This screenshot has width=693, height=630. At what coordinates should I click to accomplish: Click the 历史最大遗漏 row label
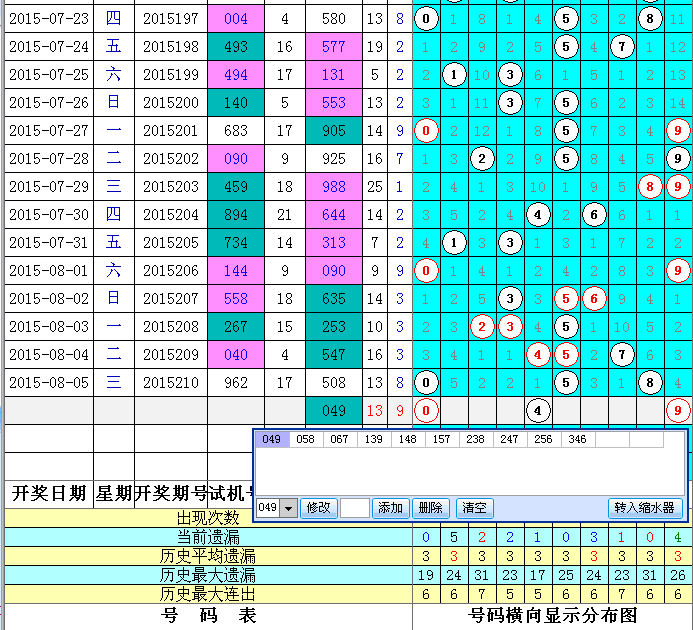pyautogui.click(x=208, y=576)
